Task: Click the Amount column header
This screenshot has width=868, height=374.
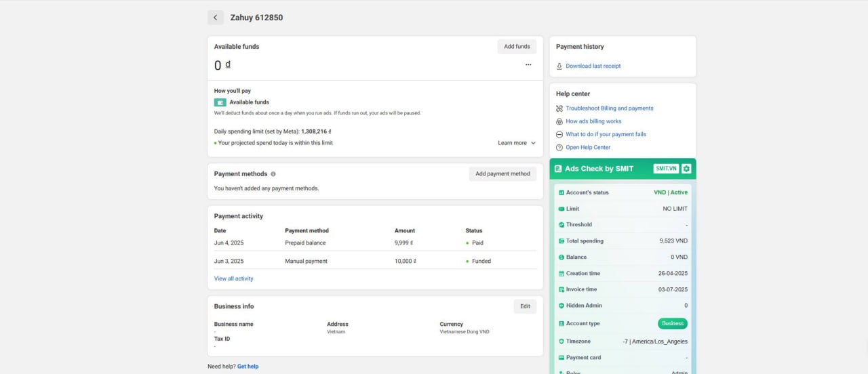Action: coord(405,230)
